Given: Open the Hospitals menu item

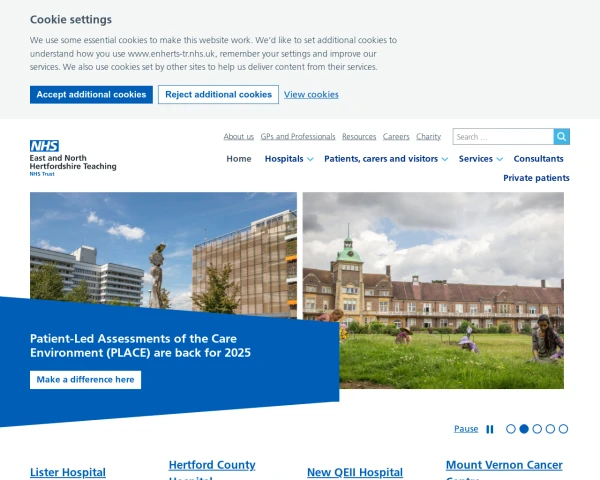Looking at the screenshot, I should coord(284,159).
